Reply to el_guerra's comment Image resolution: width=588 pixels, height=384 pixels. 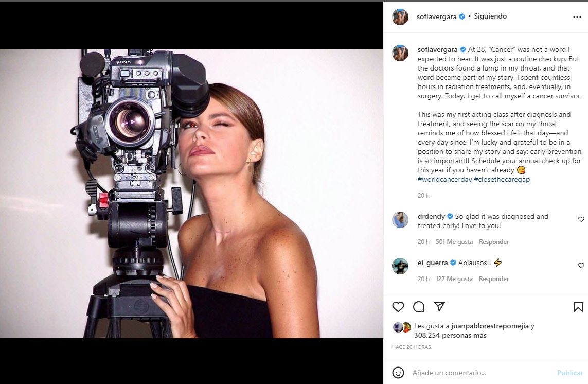(x=494, y=279)
